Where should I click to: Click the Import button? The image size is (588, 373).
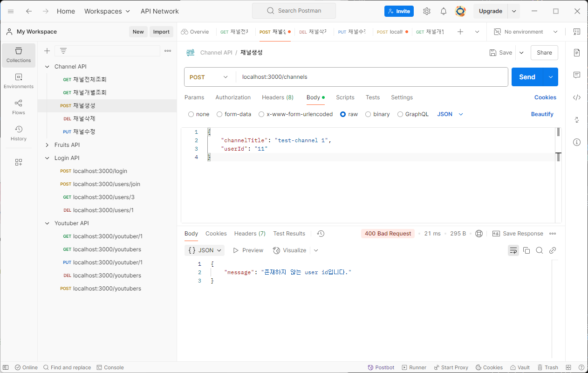(161, 32)
